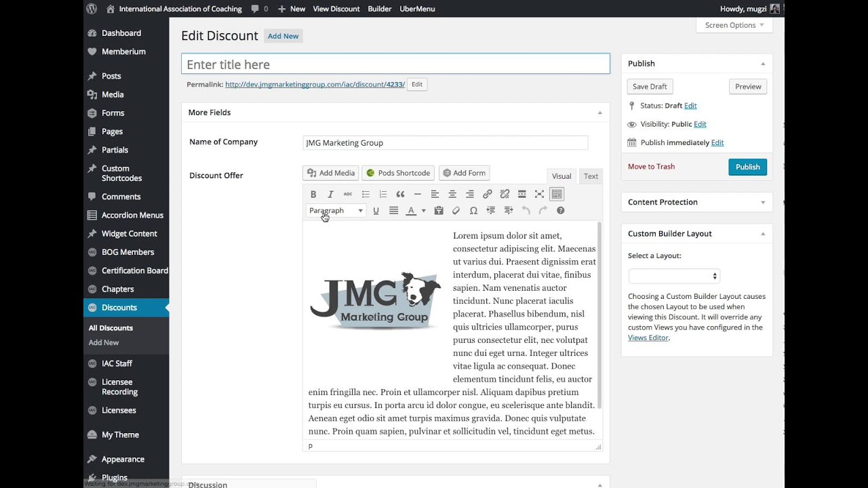The image size is (868, 488).
Task: Collapse the Publish box
Action: pos(763,64)
